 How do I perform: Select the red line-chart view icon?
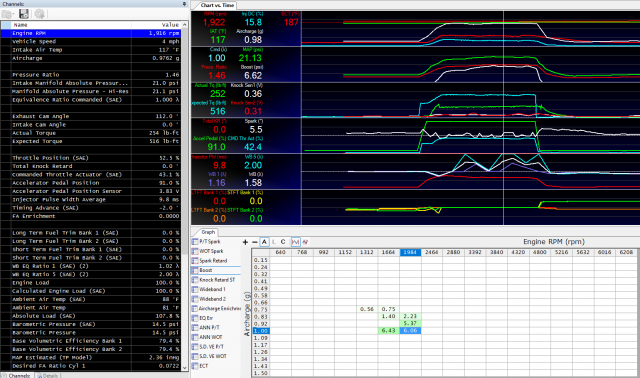point(305,242)
